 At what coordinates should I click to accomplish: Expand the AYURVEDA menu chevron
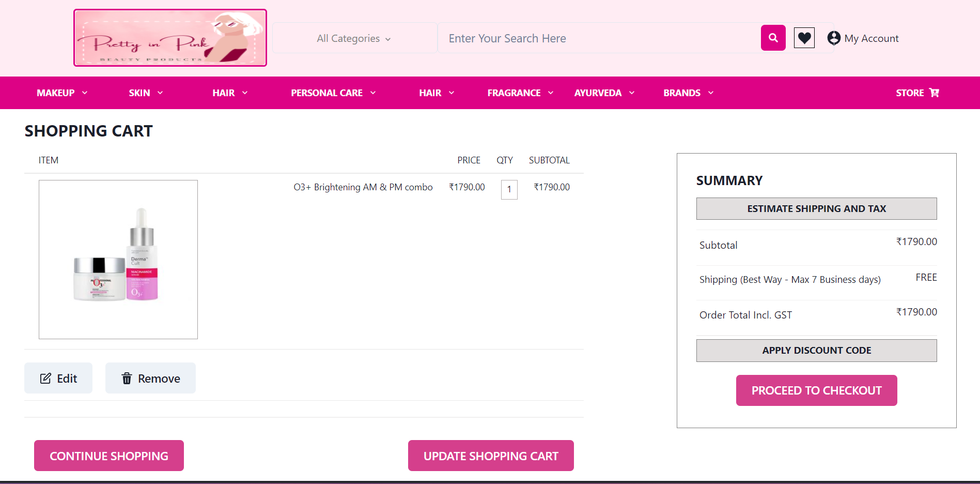(632, 93)
